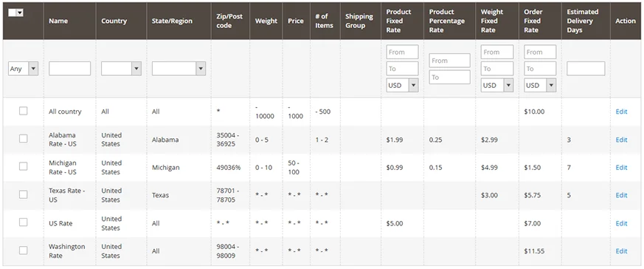Select zip range 35004 - 36925

(227, 140)
